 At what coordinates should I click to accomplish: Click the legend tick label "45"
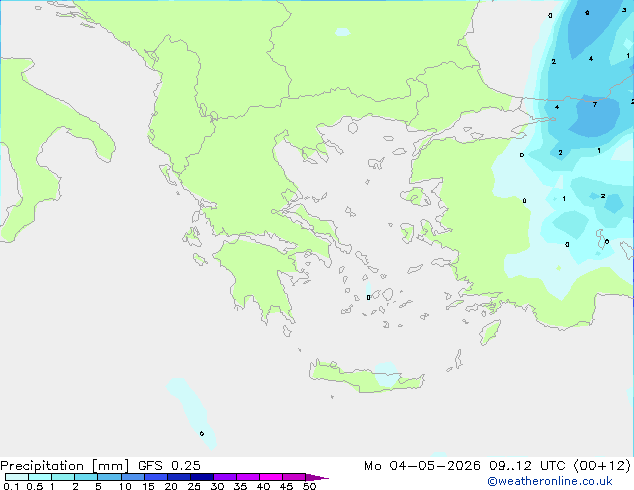[x=286, y=486]
